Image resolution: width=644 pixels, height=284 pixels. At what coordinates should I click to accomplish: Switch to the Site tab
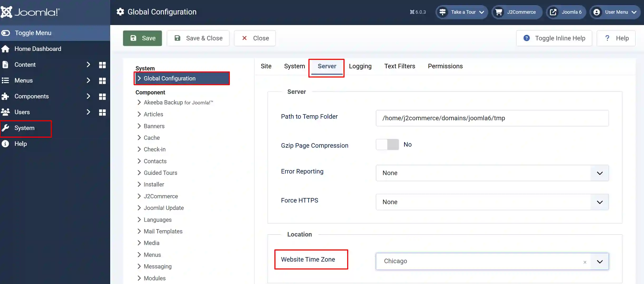tap(266, 66)
